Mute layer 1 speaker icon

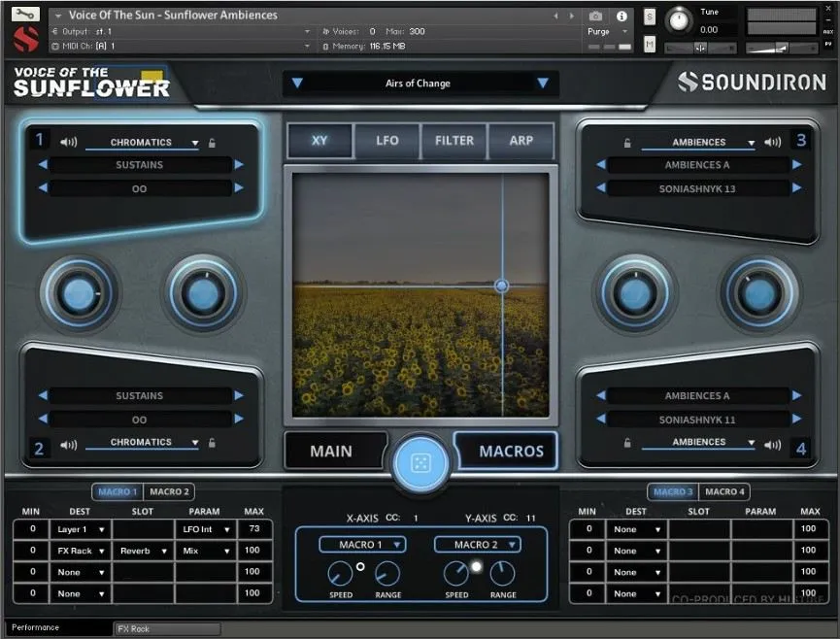tap(69, 142)
